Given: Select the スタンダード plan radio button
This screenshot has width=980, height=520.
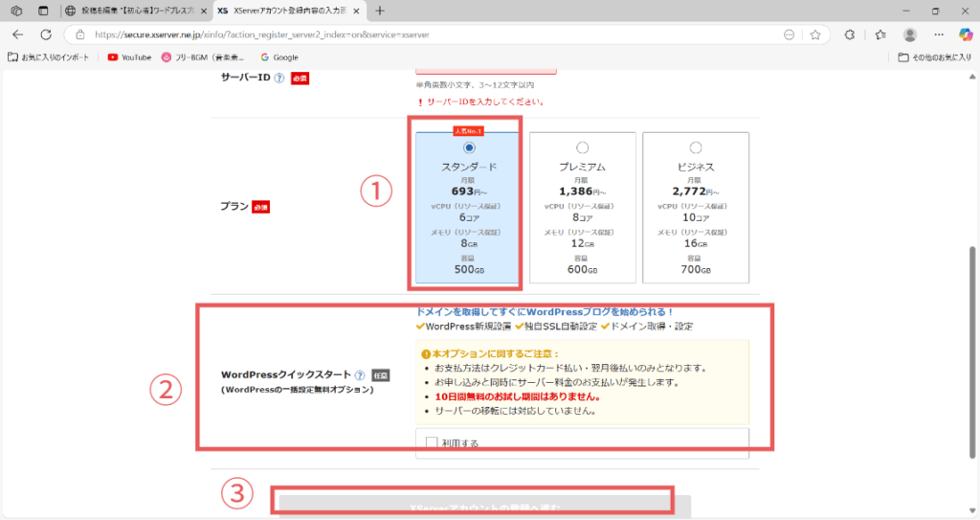Looking at the screenshot, I should [469, 147].
